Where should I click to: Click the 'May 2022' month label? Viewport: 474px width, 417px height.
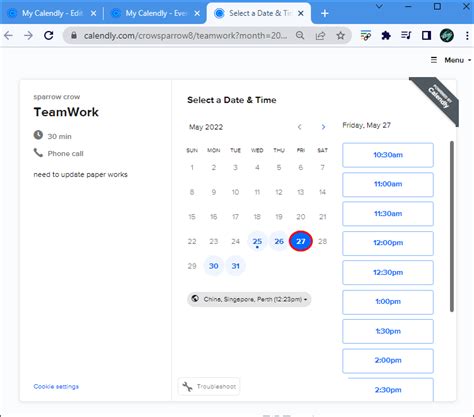[x=206, y=127]
